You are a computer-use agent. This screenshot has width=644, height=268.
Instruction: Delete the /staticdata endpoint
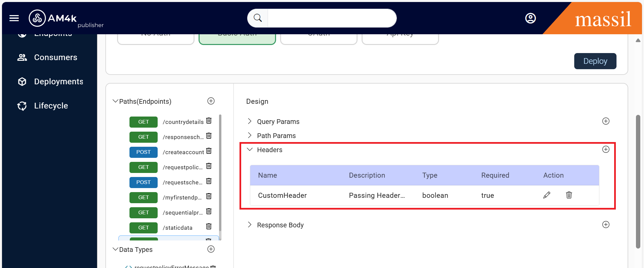point(209,227)
